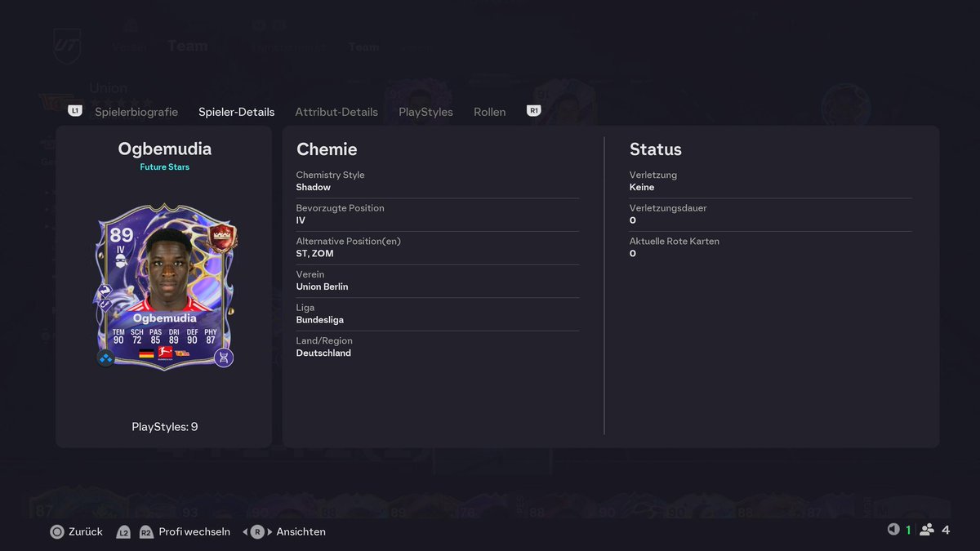Click the Ogbemudia name heading
Image resolution: width=980 pixels, height=551 pixels.
tap(164, 149)
